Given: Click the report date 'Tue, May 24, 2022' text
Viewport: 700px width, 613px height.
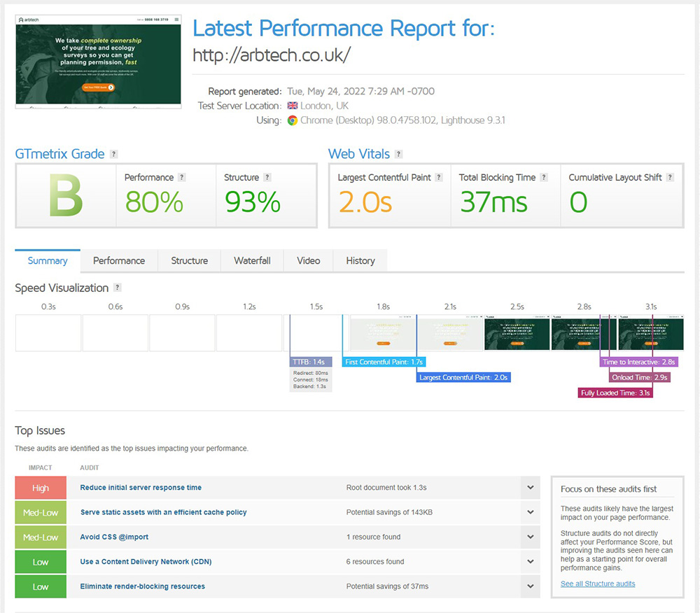Looking at the screenshot, I should [x=326, y=92].
